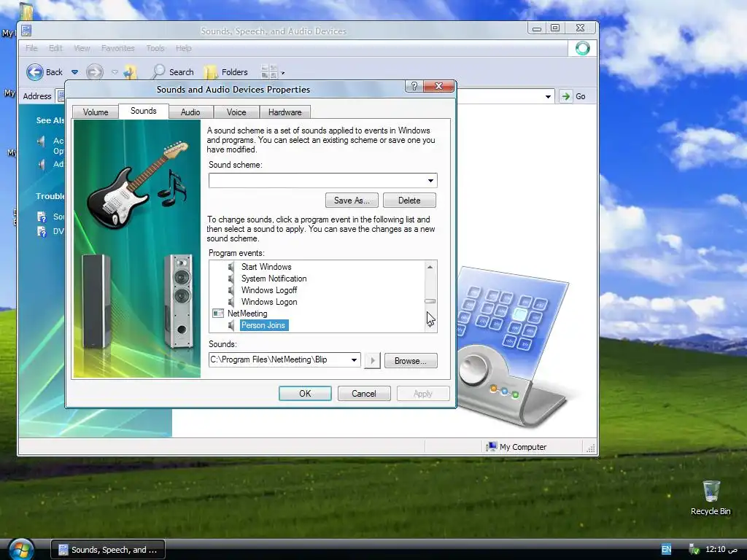Click the Explorer window title icon
747x560 pixels.
pos(27,31)
